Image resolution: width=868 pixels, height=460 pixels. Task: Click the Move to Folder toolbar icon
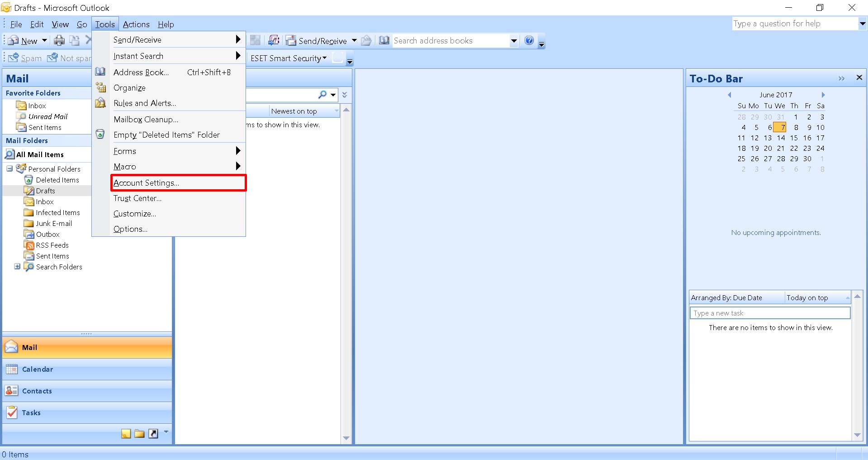click(x=74, y=41)
